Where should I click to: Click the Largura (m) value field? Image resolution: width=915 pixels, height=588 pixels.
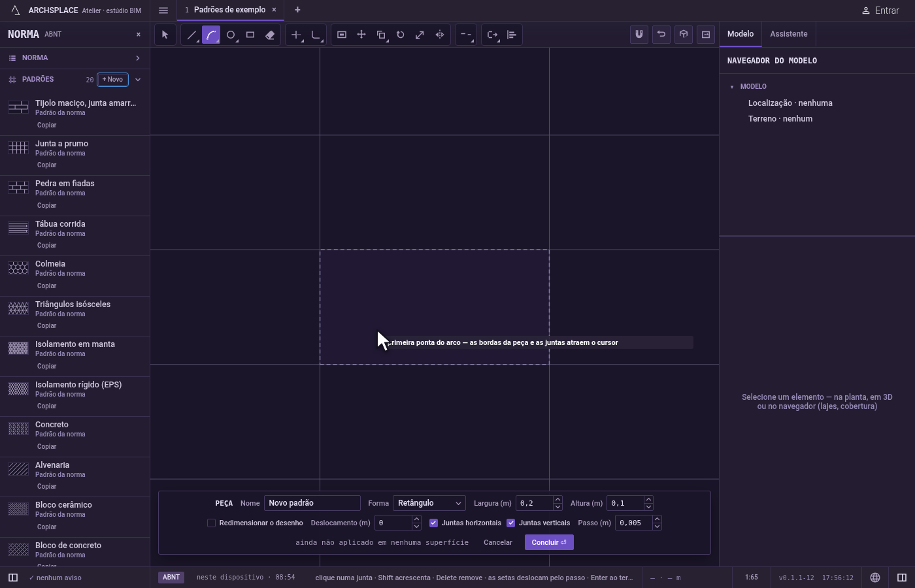pyautogui.click(x=535, y=503)
